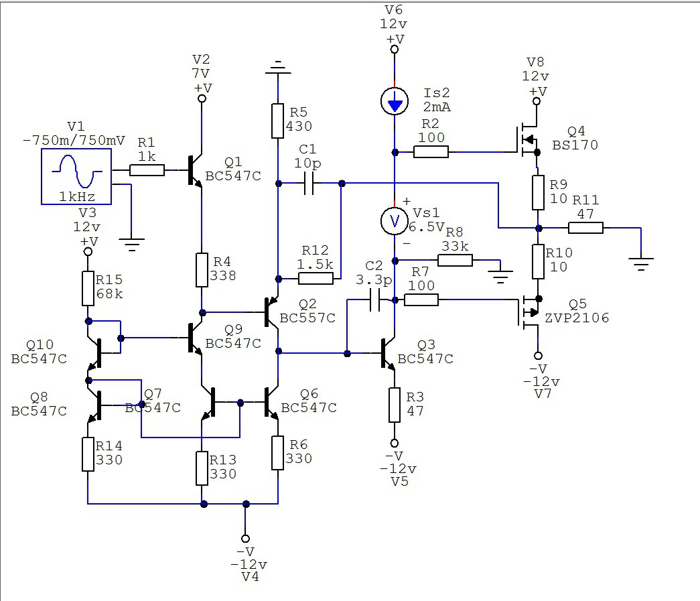Click transistor Q1 BC547C symbol
The image size is (700, 601).
click(195, 170)
